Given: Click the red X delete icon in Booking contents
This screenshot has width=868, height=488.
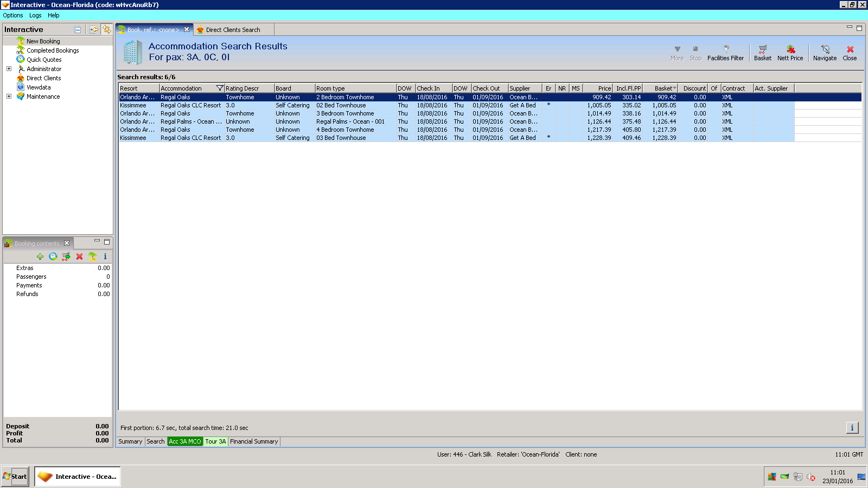Looking at the screenshot, I should pyautogui.click(x=79, y=256).
